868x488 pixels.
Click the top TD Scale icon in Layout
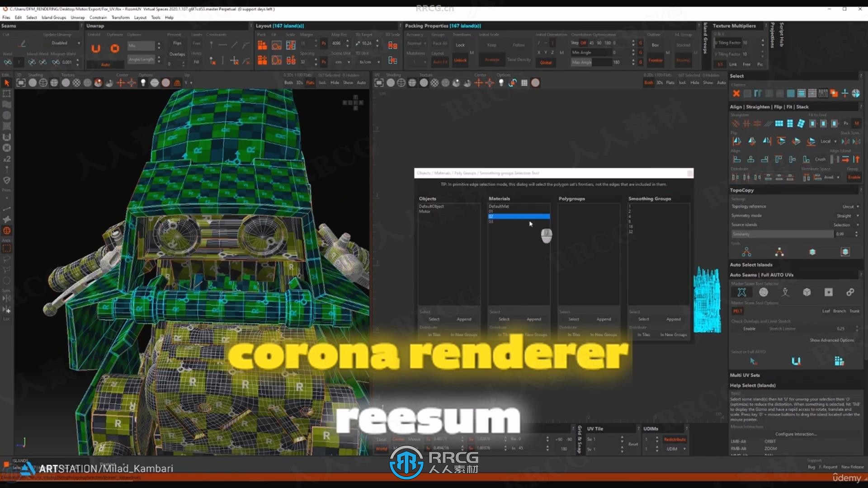392,45
